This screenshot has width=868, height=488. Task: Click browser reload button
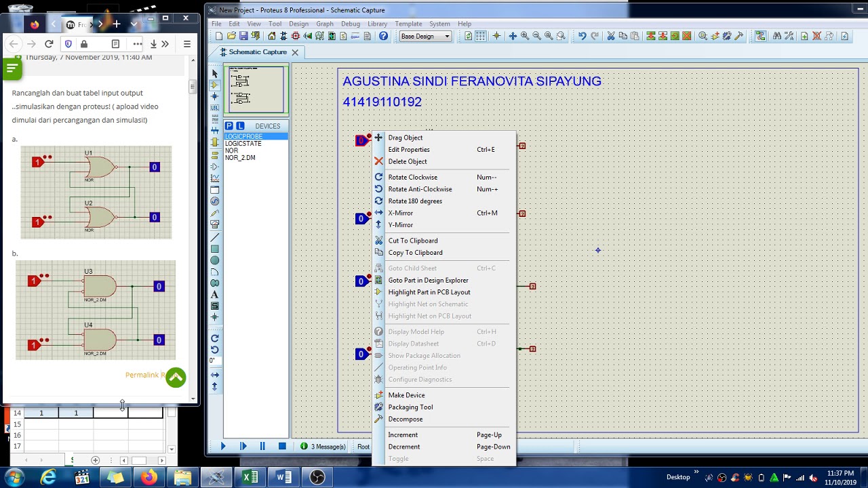(x=49, y=44)
